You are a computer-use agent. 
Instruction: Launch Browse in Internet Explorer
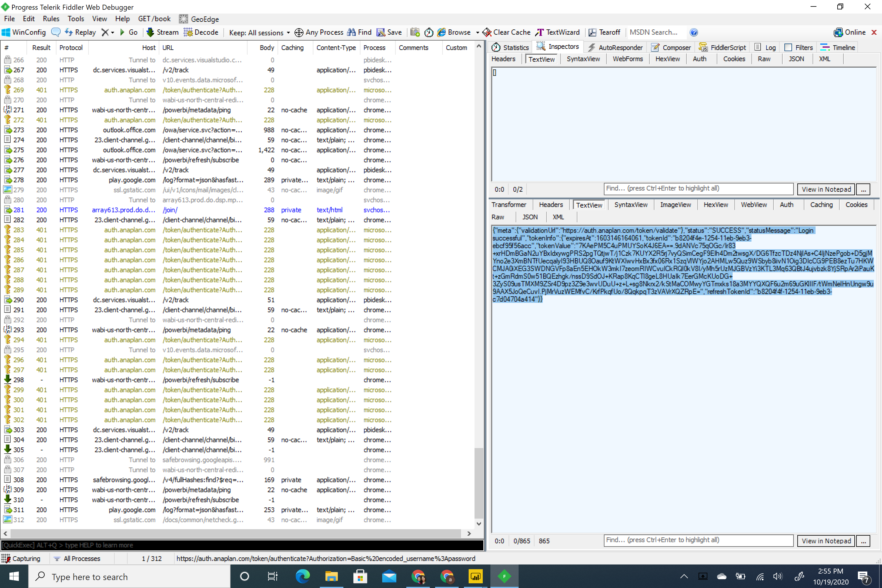pos(454,32)
